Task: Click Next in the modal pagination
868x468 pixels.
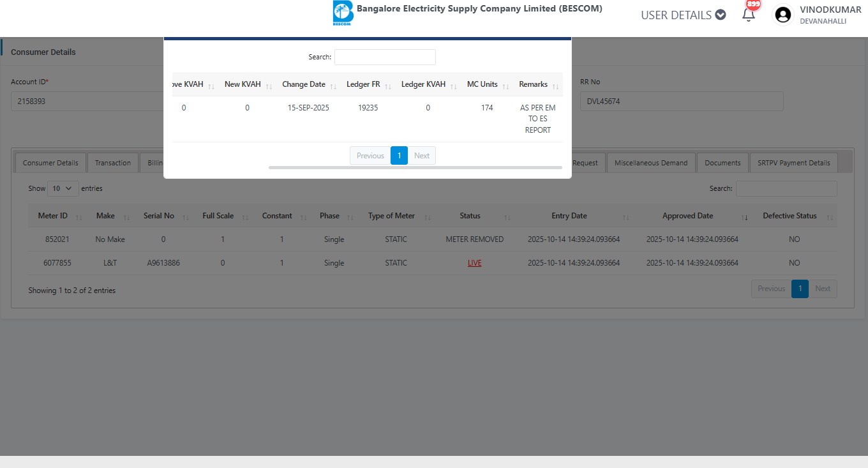Action: [x=422, y=156]
